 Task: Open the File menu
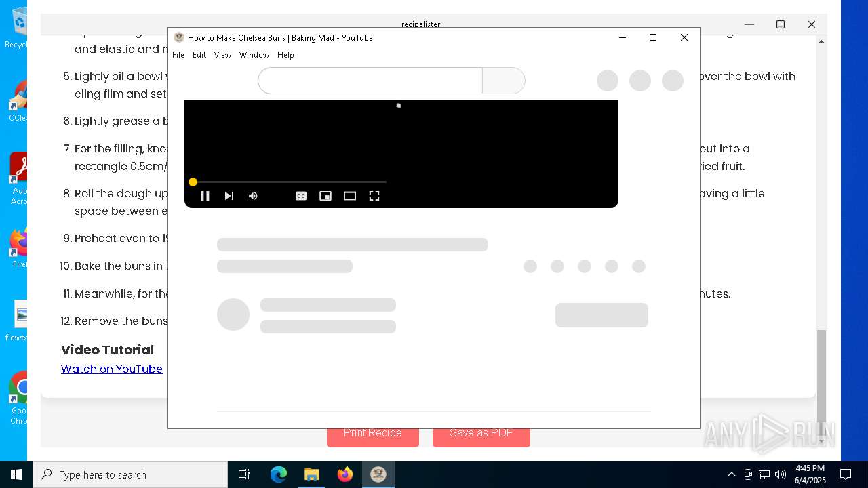178,55
